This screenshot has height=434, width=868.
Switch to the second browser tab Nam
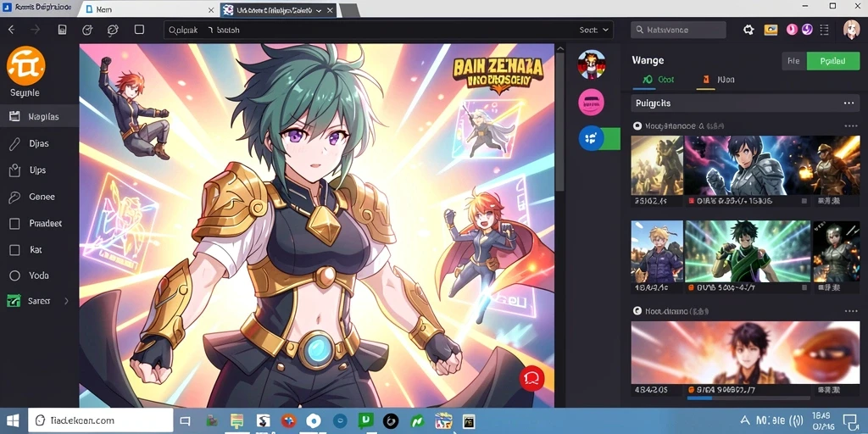pos(149,10)
